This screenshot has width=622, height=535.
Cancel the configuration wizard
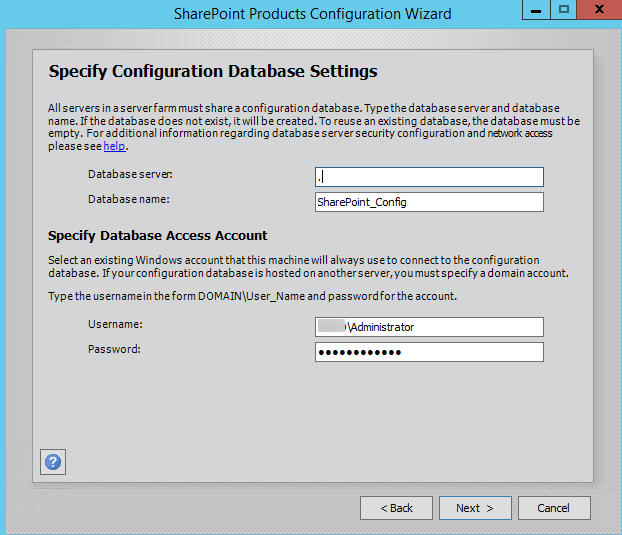click(x=554, y=508)
